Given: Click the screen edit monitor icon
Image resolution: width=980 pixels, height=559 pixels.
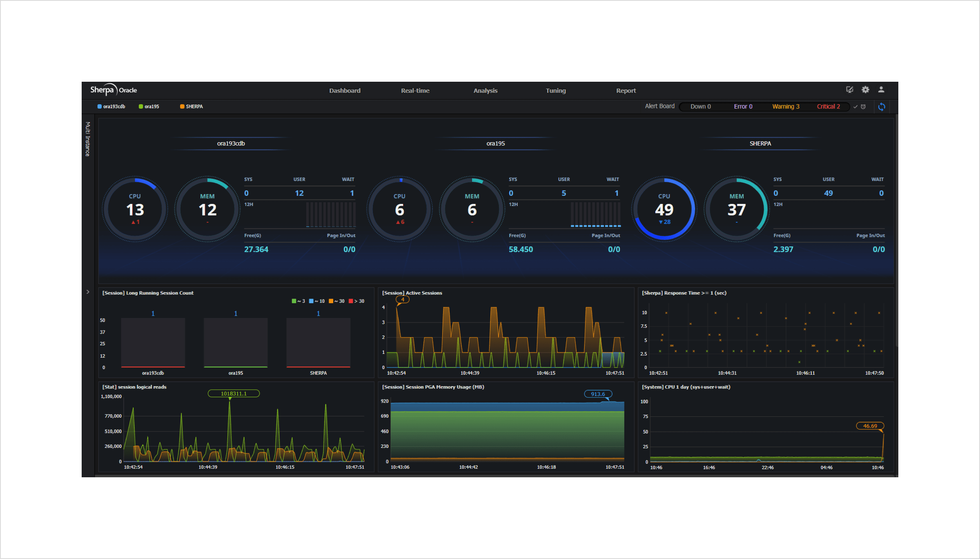Looking at the screenshot, I should coord(849,89).
